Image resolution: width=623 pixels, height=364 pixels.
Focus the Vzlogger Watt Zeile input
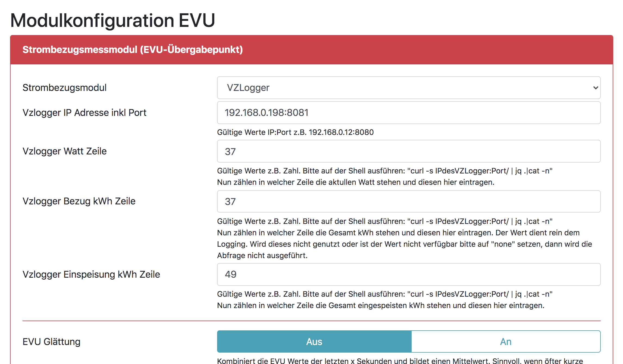pos(408,151)
